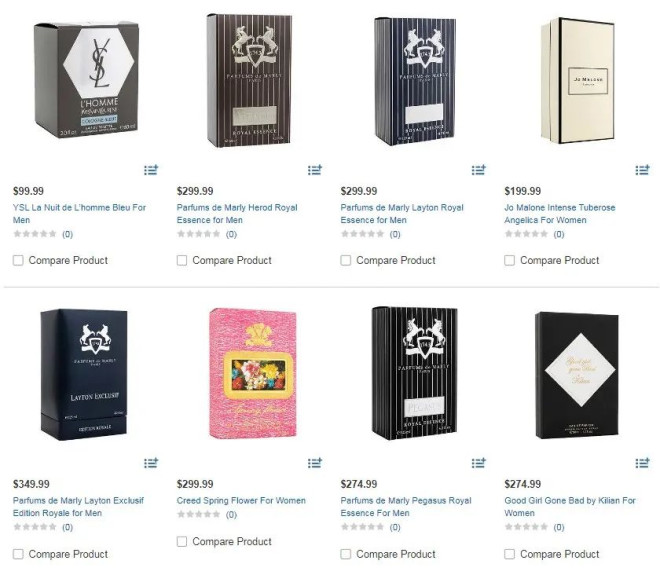The height and width of the screenshot is (575, 660).
Task: Select Compare Product for Layton Exclusif Edition Royale
Action: 18,554
